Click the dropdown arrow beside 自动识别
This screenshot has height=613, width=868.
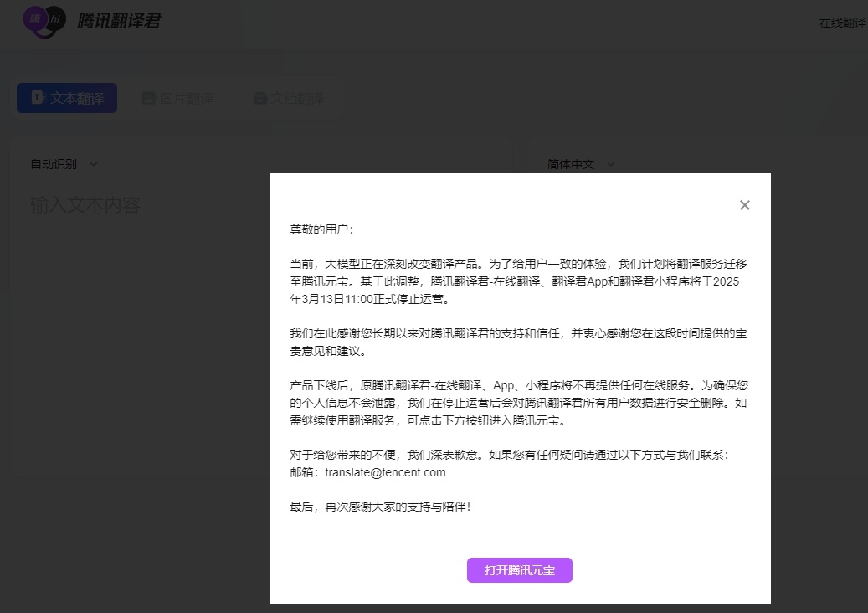[93, 164]
